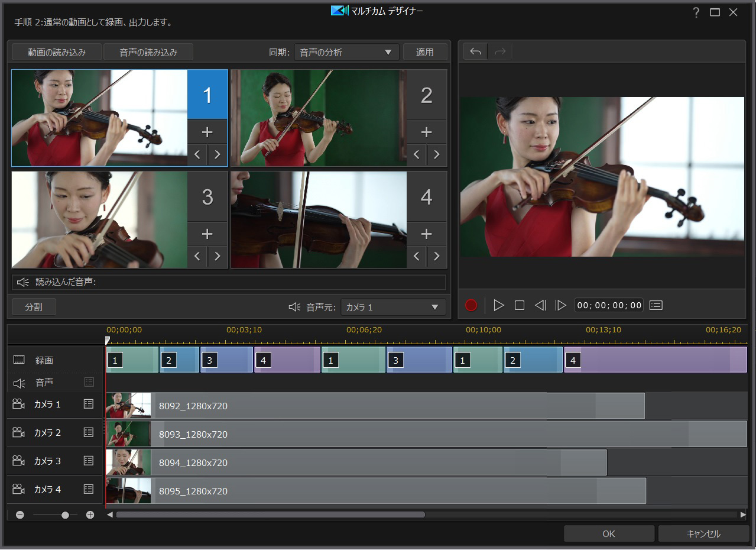Add clip to camera 4 with plus

click(x=427, y=234)
